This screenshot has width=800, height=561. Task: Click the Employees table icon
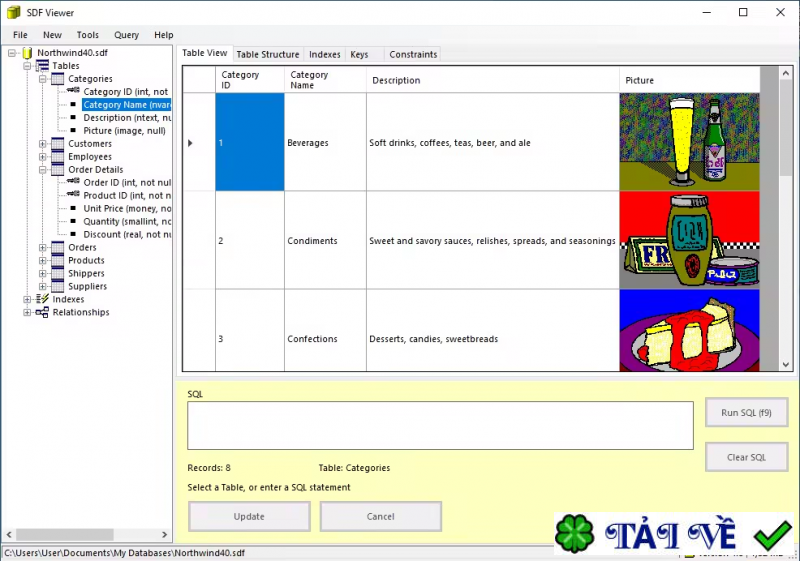(x=58, y=157)
